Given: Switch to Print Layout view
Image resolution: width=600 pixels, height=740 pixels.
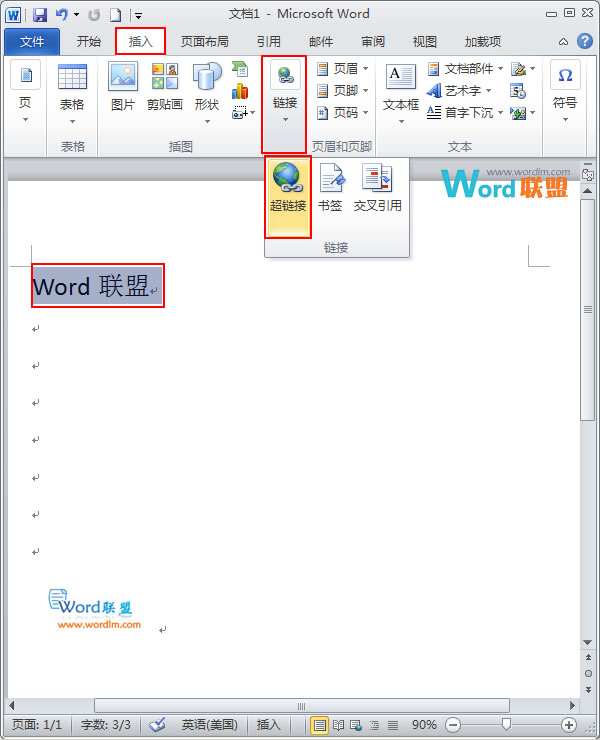Looking at the screenshot, I should point(320,724).
